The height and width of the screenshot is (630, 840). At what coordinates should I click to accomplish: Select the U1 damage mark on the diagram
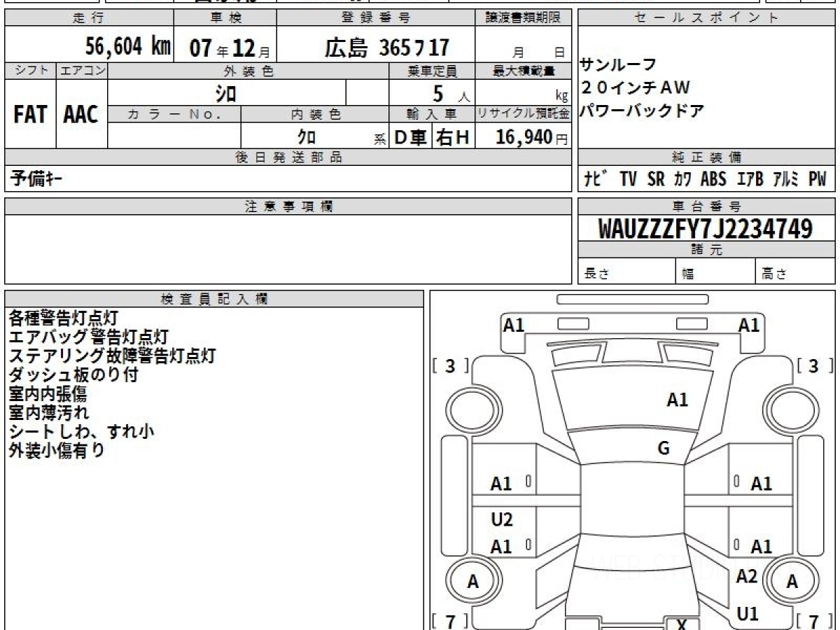pyautogui.click(x=748, y=614)
